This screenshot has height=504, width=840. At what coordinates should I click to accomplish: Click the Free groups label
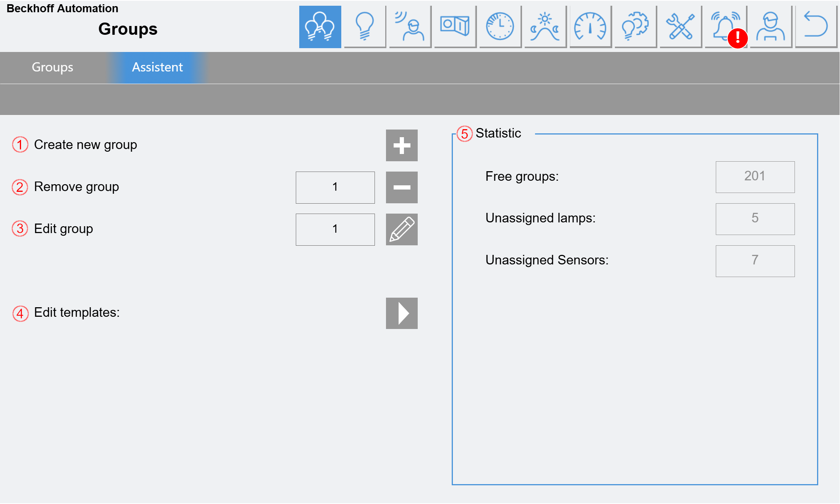(x=522, y=177)
